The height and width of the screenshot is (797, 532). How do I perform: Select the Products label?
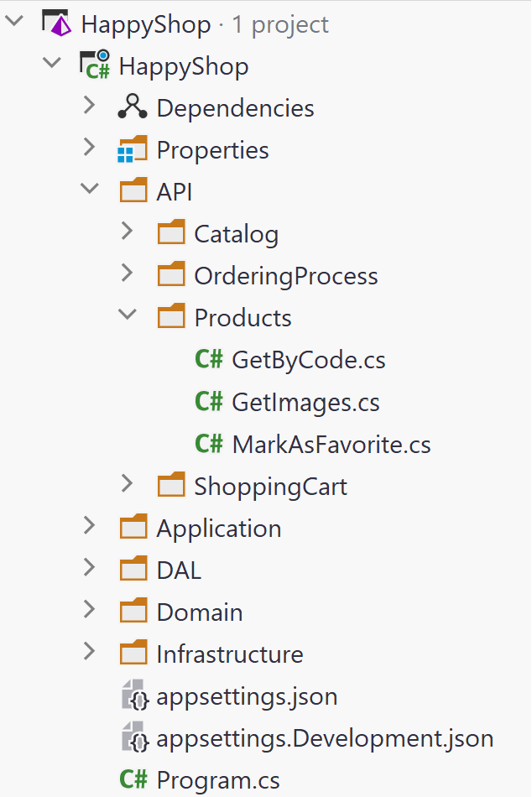[x=243, y=318]
